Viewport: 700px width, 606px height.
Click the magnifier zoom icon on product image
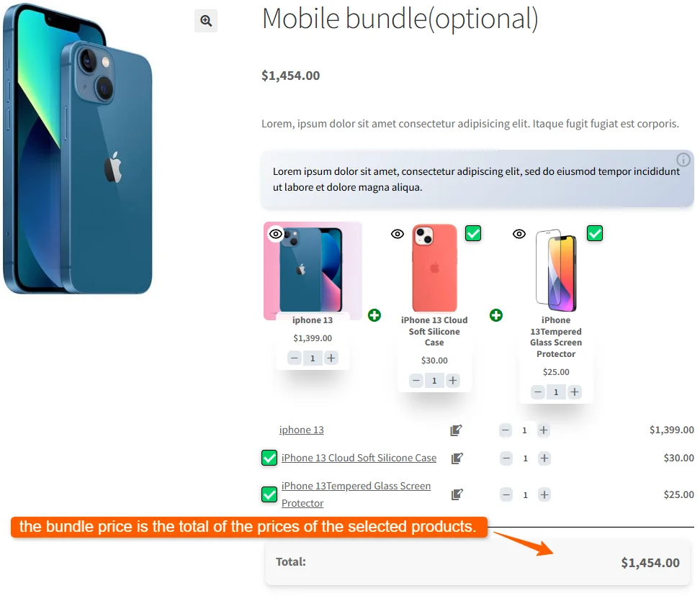206,21
